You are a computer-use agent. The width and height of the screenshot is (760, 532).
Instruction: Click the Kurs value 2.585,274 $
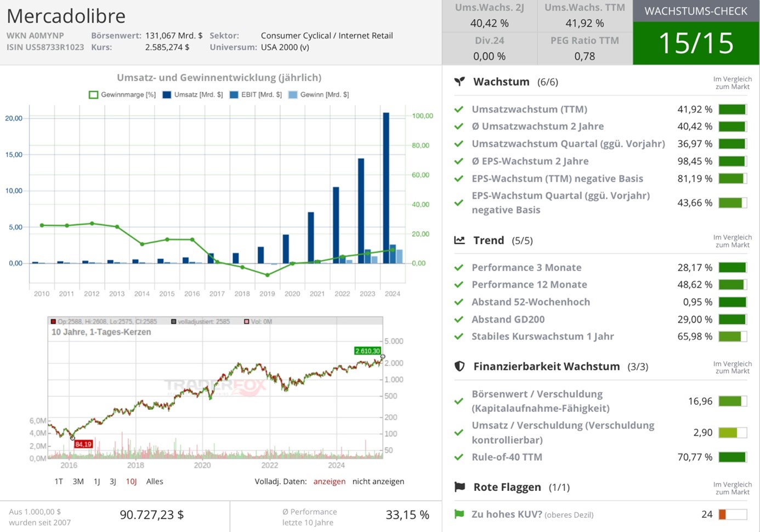tap(167, 47)
